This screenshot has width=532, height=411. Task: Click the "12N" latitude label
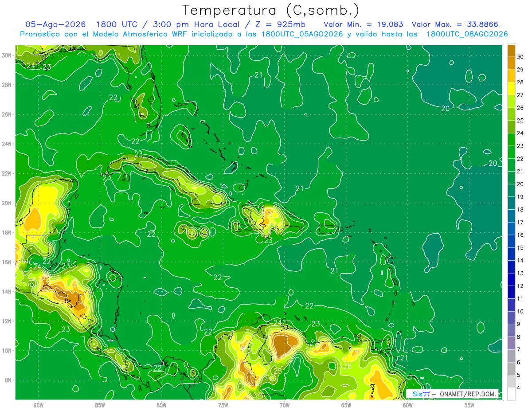pos(7,321)
